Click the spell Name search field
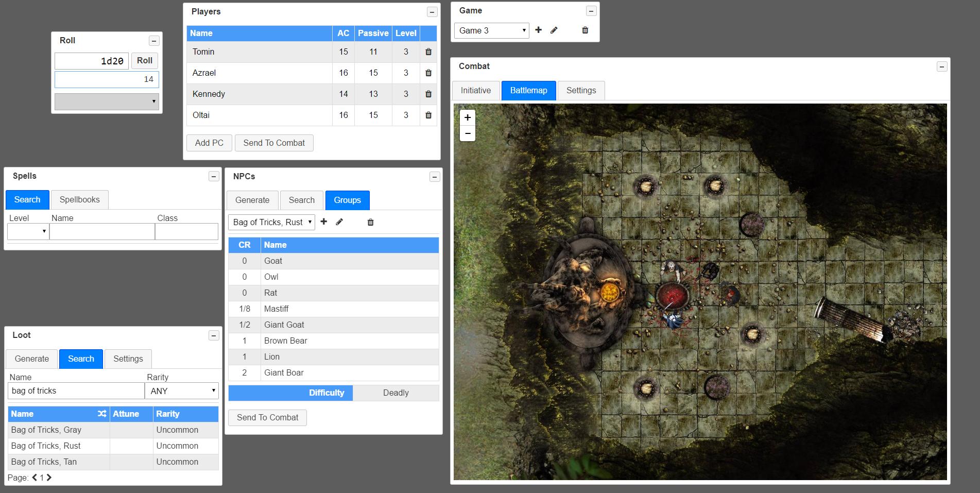980x493 pixels. point(102,231)
